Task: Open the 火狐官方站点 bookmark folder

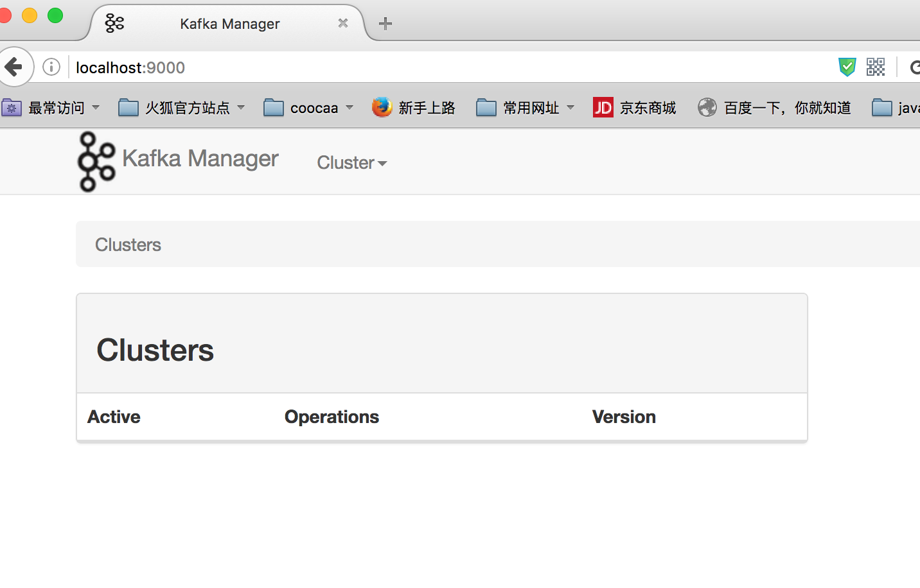Action: click(182, 107)
